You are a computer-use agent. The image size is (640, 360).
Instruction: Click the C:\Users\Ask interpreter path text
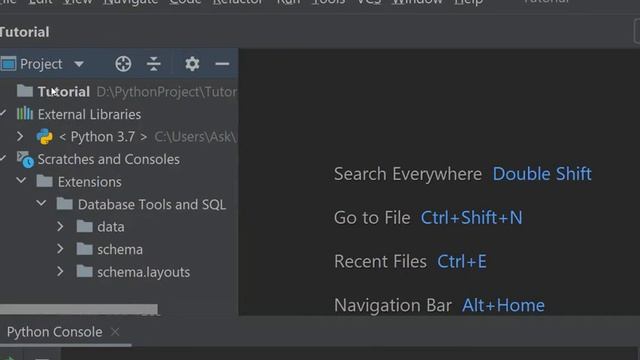pyautogui.click(x=196, y=137)
